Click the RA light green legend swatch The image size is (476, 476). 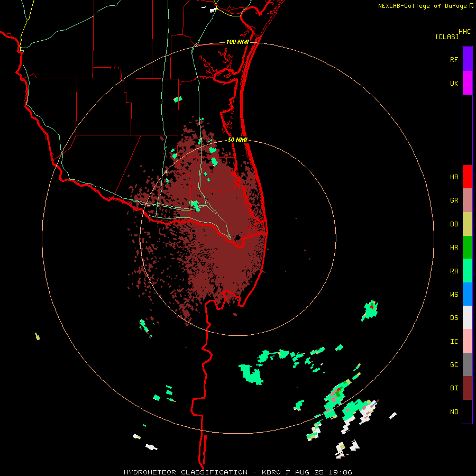[x=467, y=271]
